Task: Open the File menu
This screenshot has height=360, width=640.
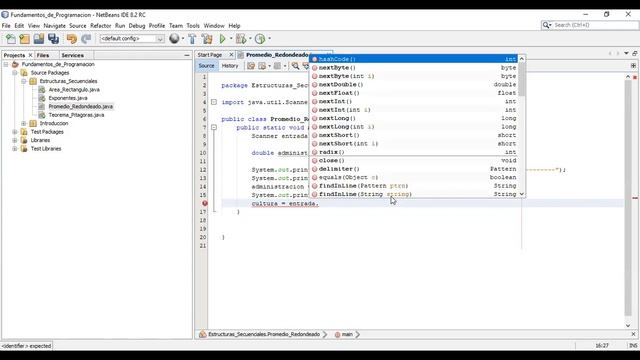Action: click(x=6, y=26)
